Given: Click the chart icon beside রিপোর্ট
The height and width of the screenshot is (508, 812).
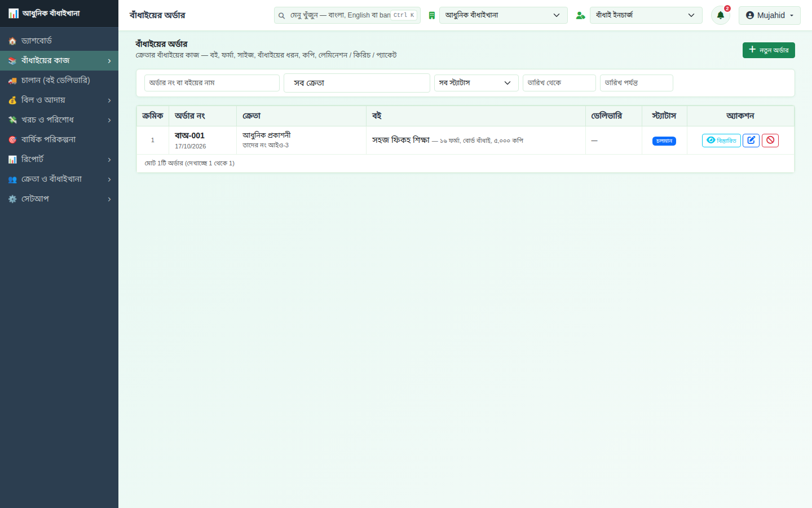Looking at the screenshot, I should 12,160.
